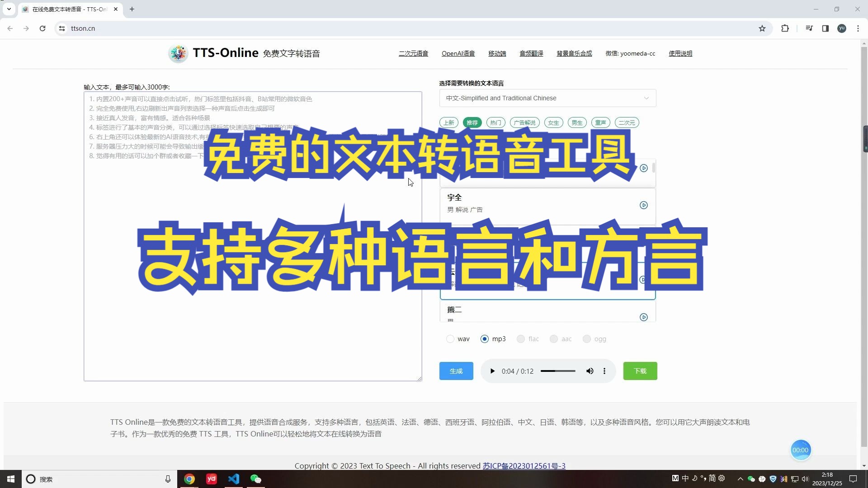Click the play preview icon for 字全
This screenshot has width=868, height=488.
643,205
